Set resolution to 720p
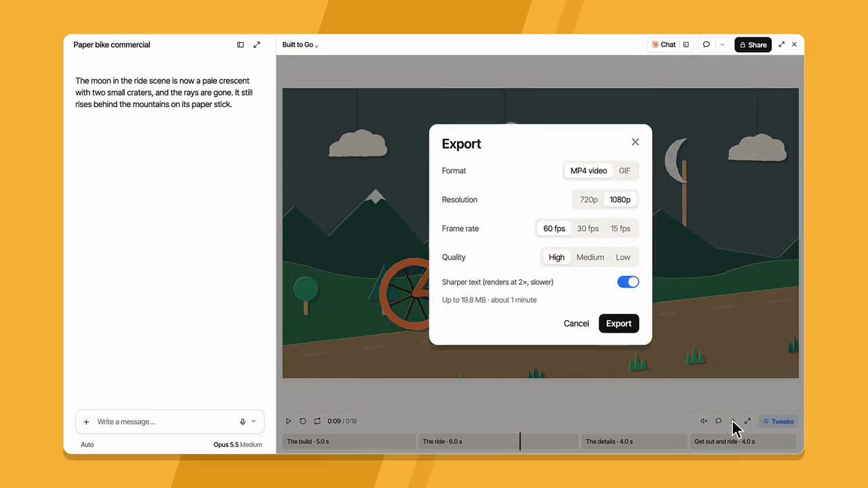 (x=589, y=199)
